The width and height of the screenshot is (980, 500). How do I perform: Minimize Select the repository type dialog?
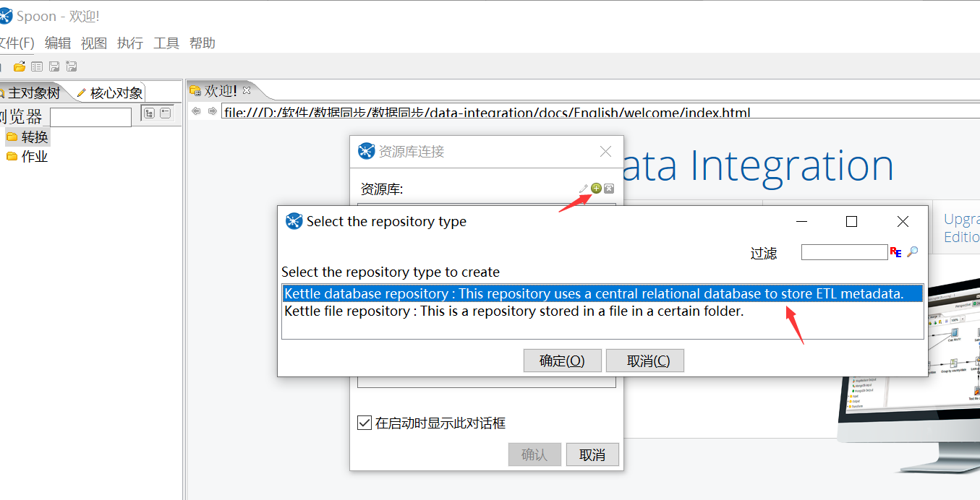point(801,221)
